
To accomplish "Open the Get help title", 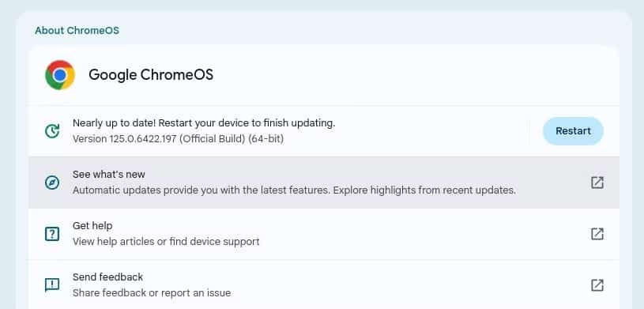I will tap(92, 225).
